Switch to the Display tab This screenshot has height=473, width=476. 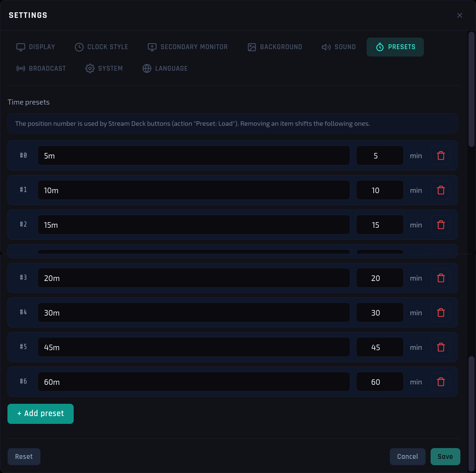(36, 47)
